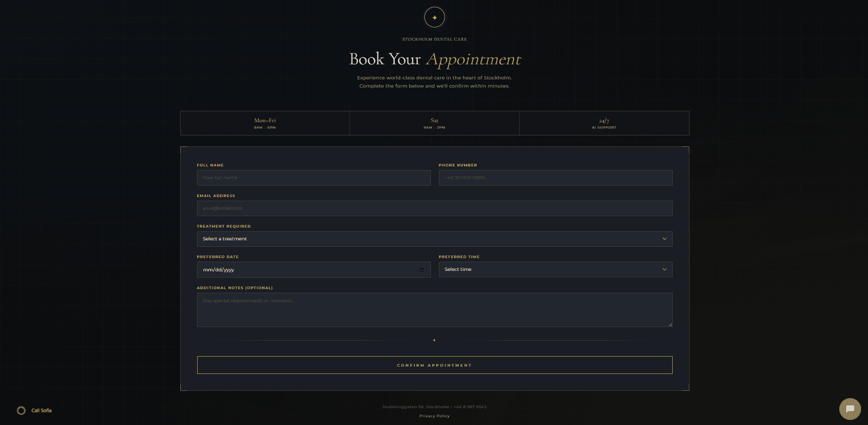Click into the Email Address field
The height and width of the screenshot is (425, 868).
(434, 208)
